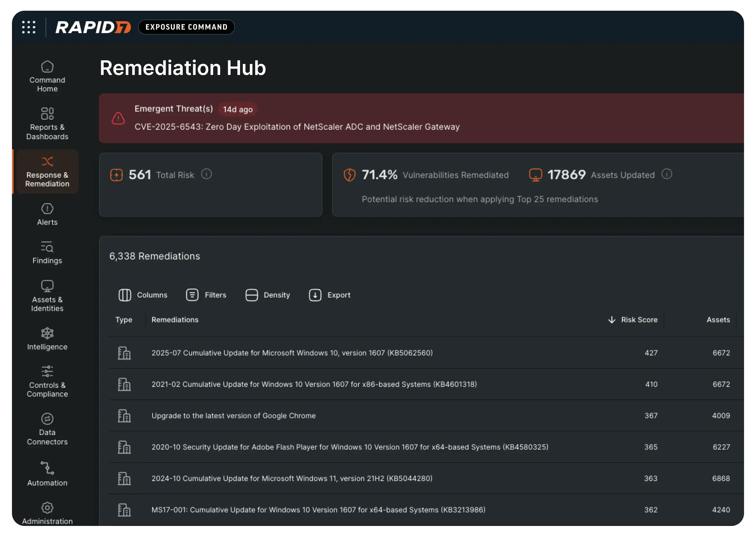756x536 pixels.
Task: Click the type icon for KB4601318 row
Action: point(124,384)
